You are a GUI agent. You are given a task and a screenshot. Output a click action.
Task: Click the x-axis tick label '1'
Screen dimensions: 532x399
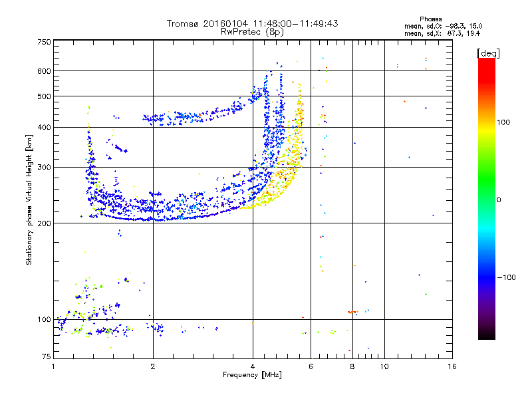pyautogui.click(x=53, y=366)
